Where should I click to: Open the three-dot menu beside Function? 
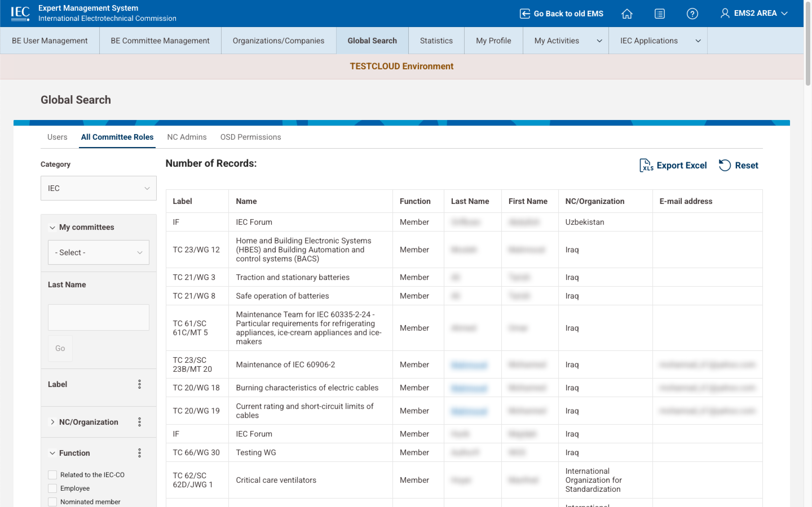coord(140,453)
